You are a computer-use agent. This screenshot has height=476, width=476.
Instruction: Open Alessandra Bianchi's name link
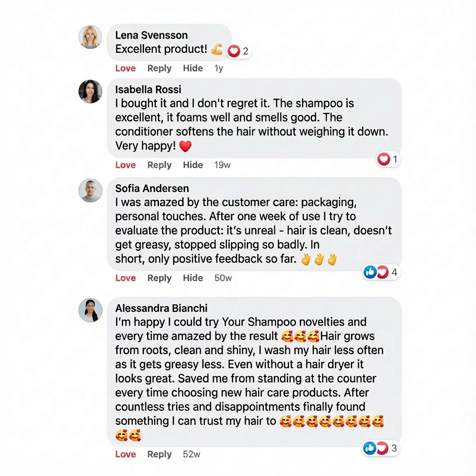[x=161, y=308]
